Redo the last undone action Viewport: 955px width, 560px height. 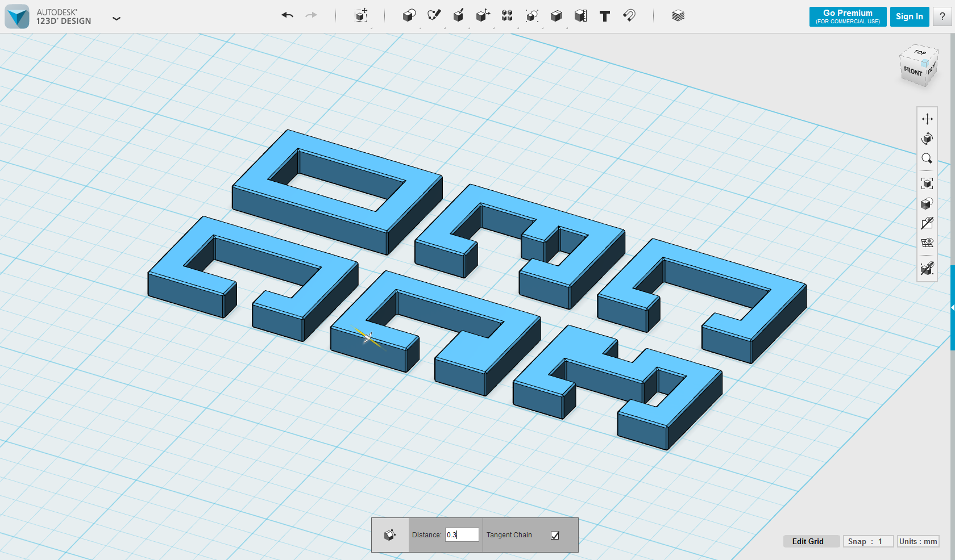[x=311, y=15]
